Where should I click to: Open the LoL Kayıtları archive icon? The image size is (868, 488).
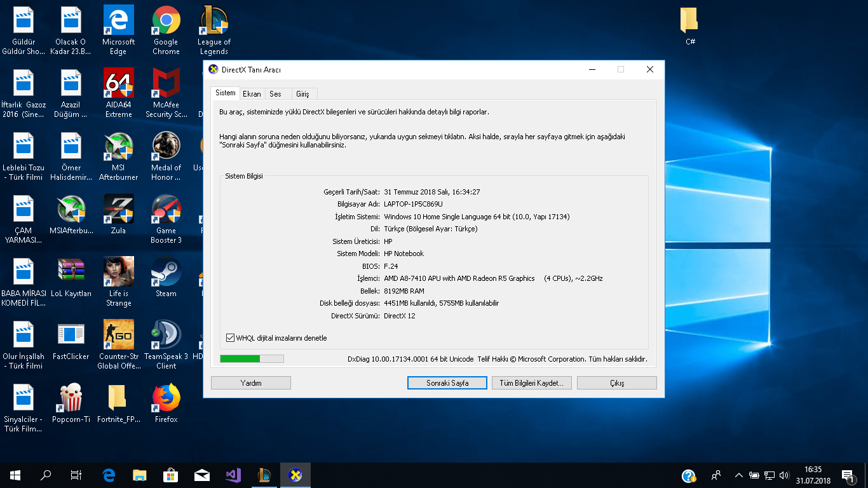click(x=71, y=277)
